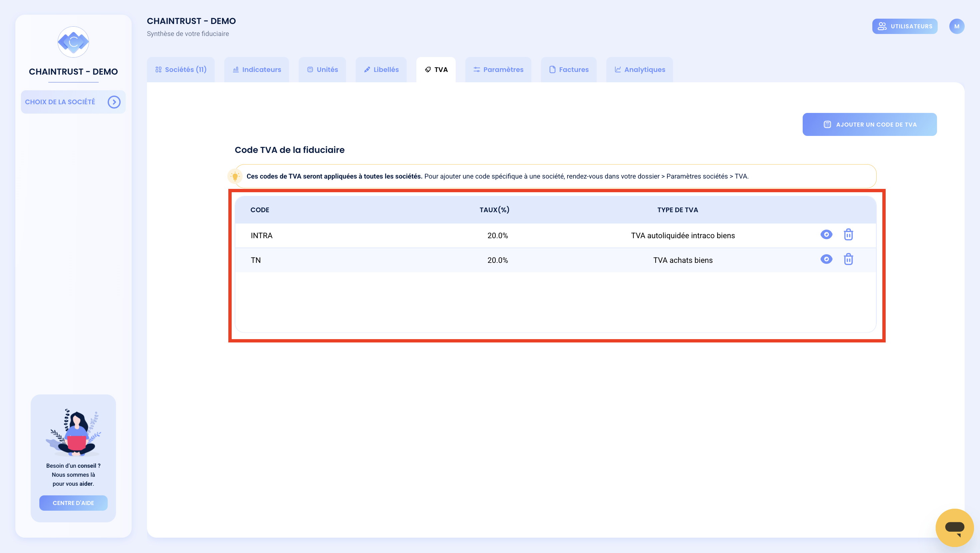Screen dimensions: 980x553
Task: Select the INTRA code cell
Action: point(262,236)
